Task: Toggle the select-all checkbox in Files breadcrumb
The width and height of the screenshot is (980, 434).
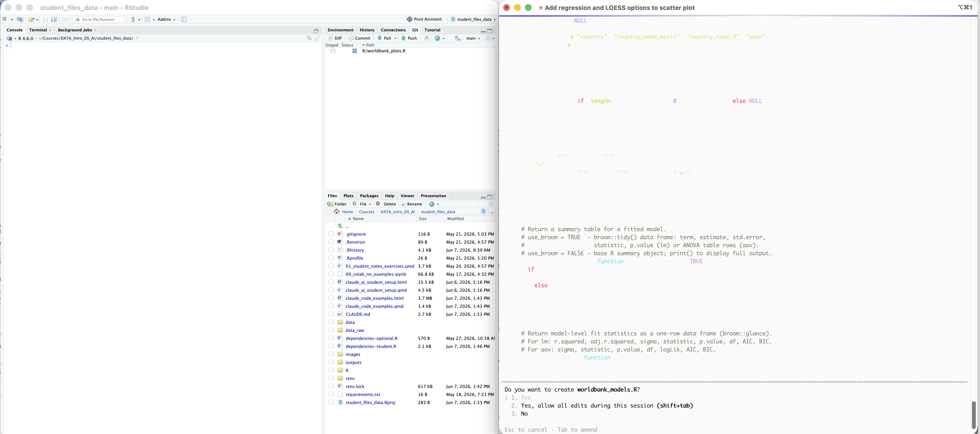Action: [329, 212]
